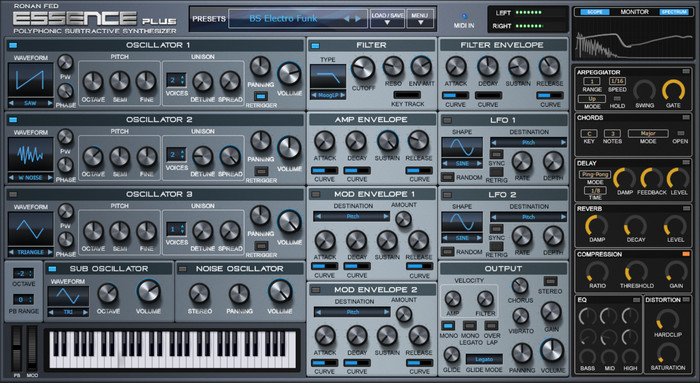The image size is (700, 383).
Task: Click the LFO 1 Rate knob
Action: click(x=522, y=162)
